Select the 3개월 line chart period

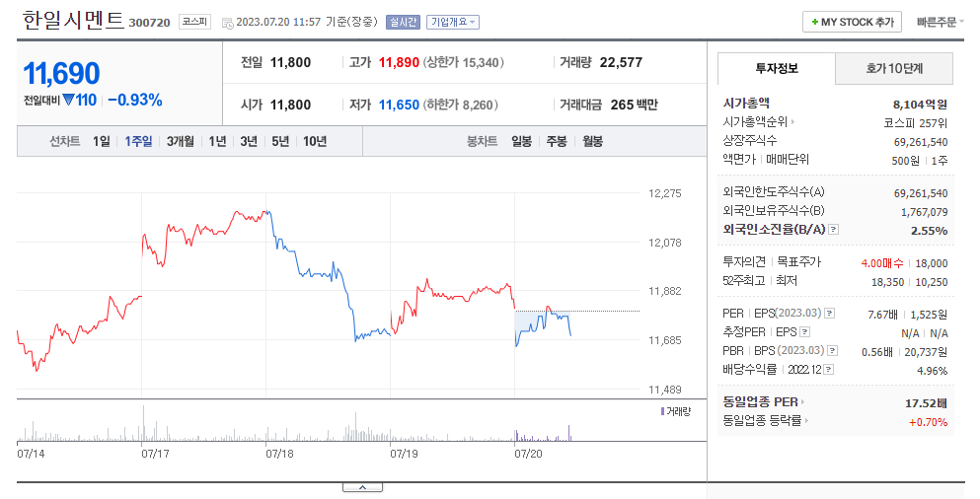pos(180,141)
